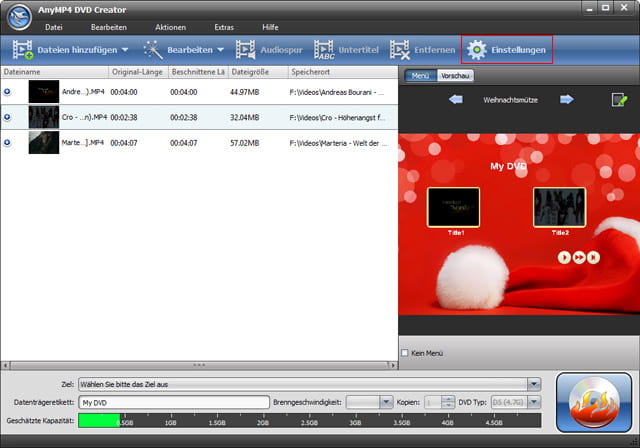Open Einstellungen with the gear icon
Viewport: 640px width, 448px height.
(477, 50)
